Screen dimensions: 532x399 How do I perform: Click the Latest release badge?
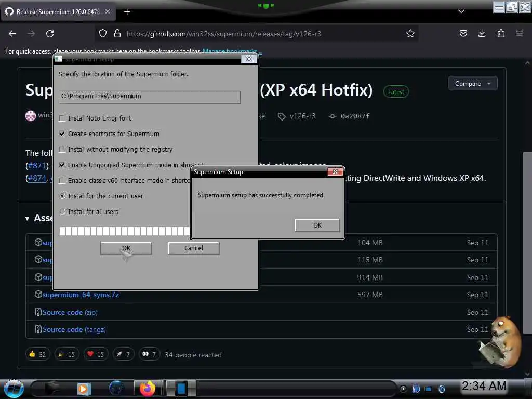point(395,92)
